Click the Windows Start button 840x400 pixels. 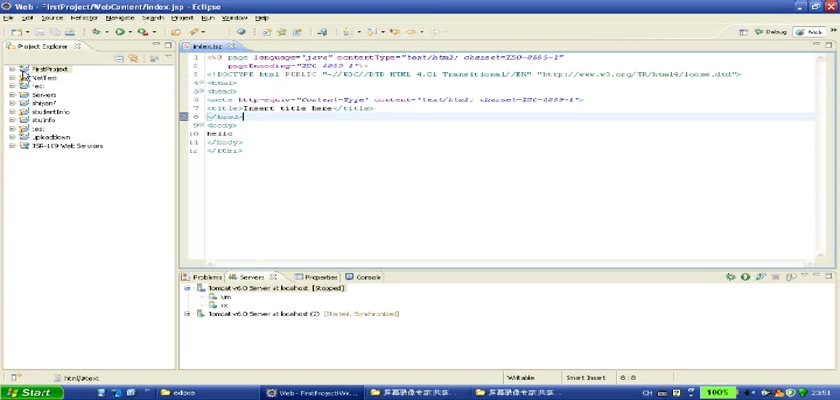point(28,393)
